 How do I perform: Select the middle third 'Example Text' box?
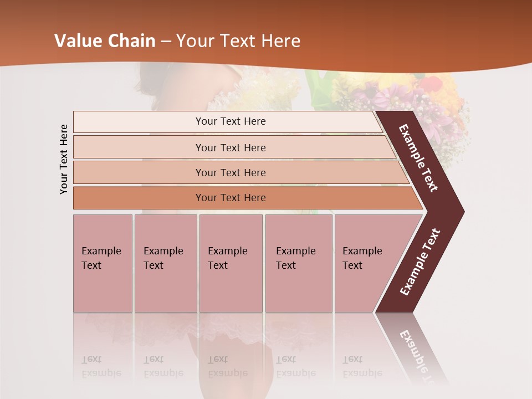pos(231,263)
